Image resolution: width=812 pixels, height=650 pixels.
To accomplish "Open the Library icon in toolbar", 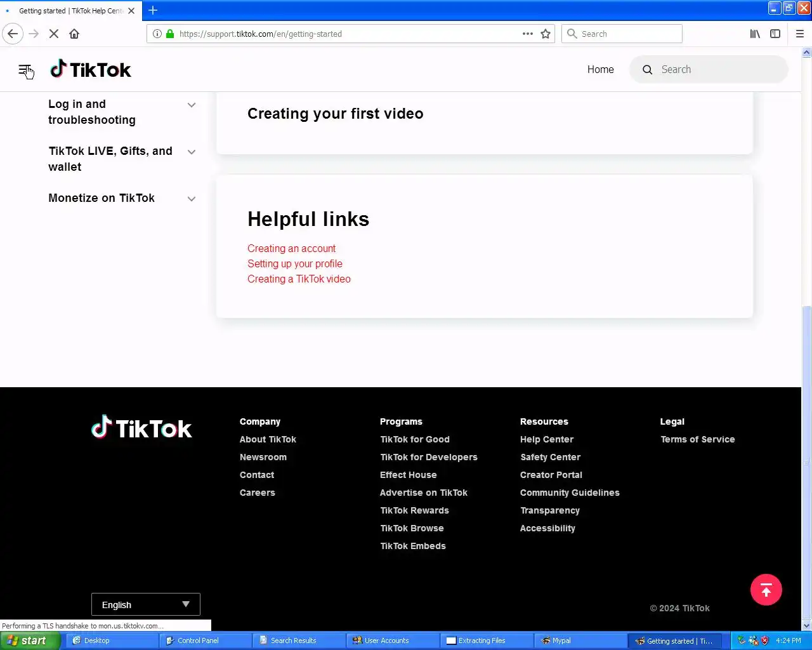I will point(755,34).
